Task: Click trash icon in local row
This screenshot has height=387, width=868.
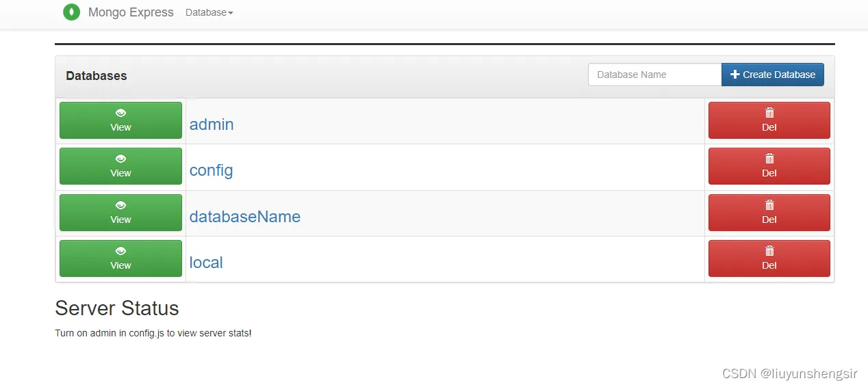Action: pos(769,251)
